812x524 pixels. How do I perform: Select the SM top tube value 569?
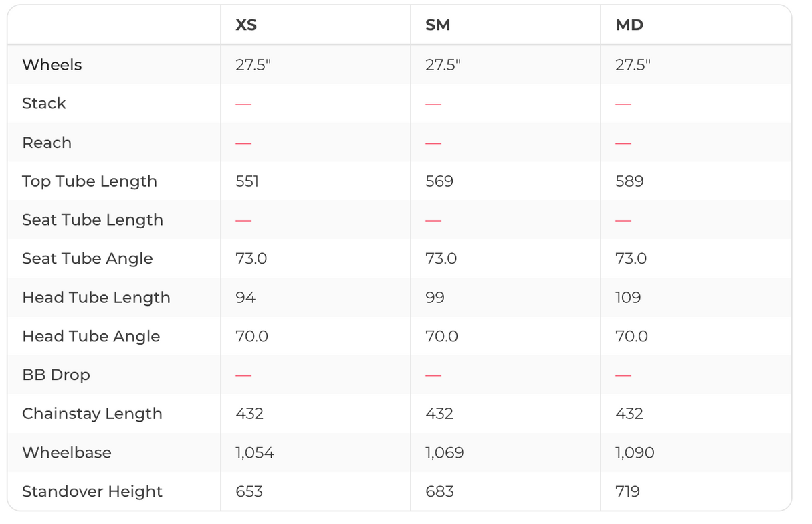pos(439,181)
